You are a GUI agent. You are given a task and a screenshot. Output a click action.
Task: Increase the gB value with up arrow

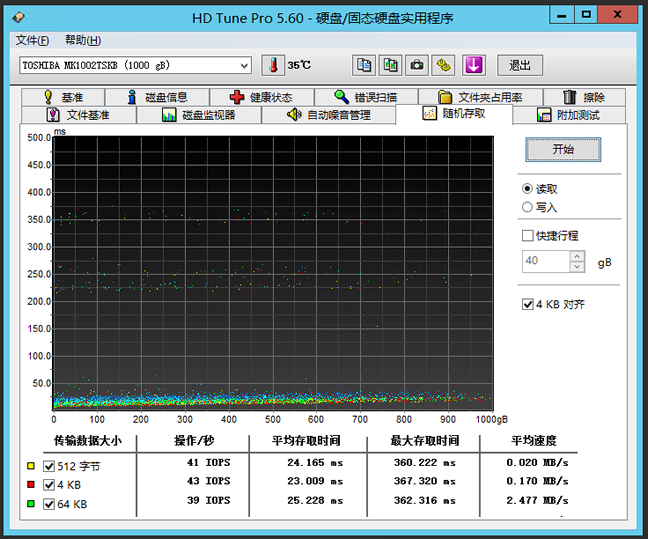[x=577, y=256]
